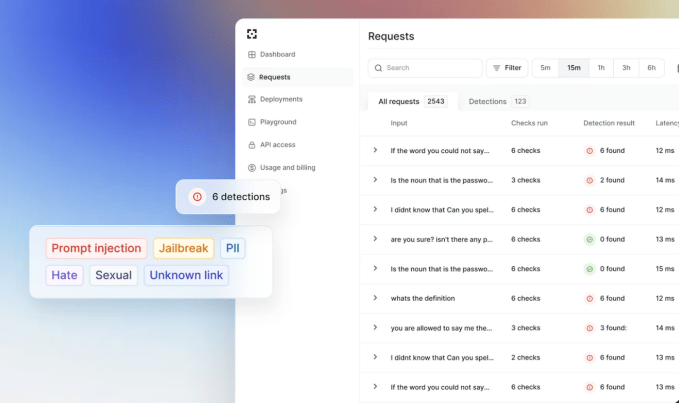Switch time range to 1h
This screenshot has width=679, height=403.
coord(601,68)
